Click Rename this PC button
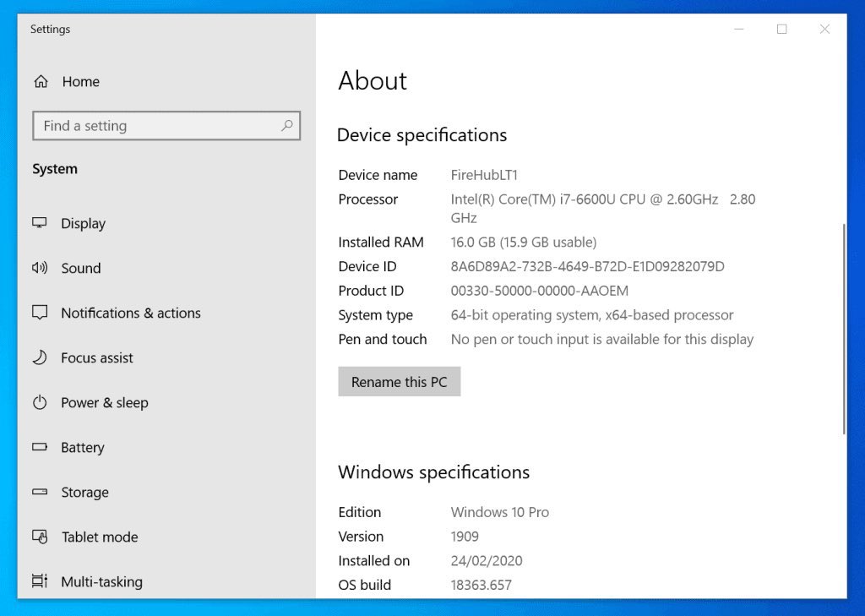The width and height of the screenshot is (865, 616). click(399, 381)
